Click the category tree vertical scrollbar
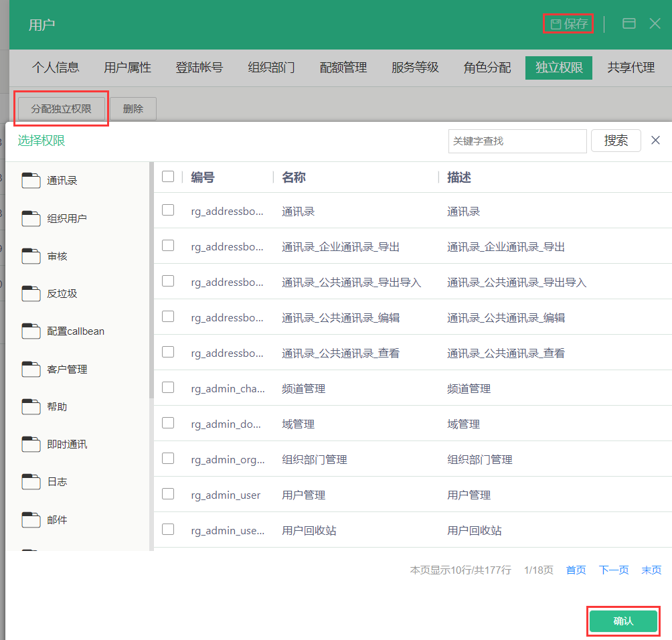This screenshot has height=640, width=672. click(x=151, y=281)
